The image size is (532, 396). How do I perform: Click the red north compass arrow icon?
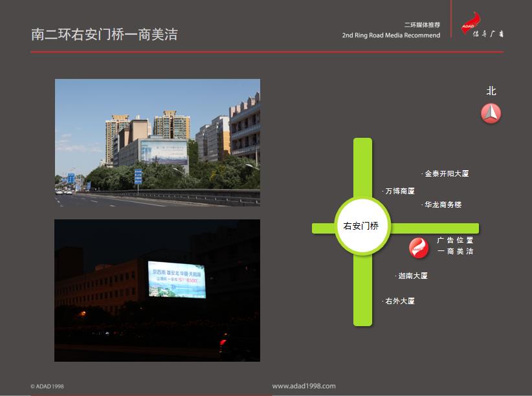coord(491,114)
